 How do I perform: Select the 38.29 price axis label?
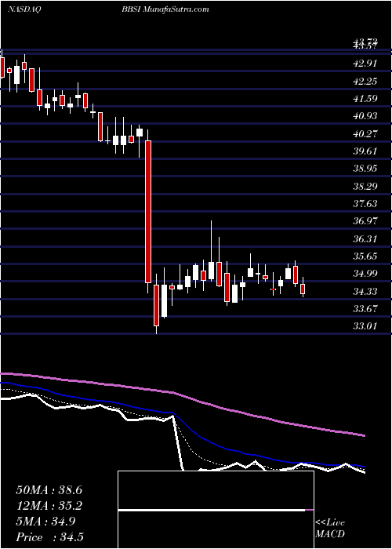(365, 186)
